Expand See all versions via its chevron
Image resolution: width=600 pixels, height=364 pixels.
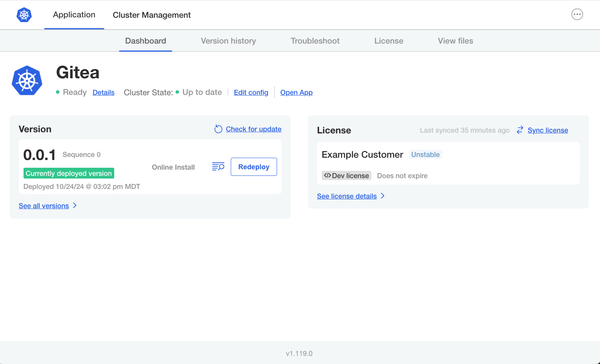click(x=75, y=206)
